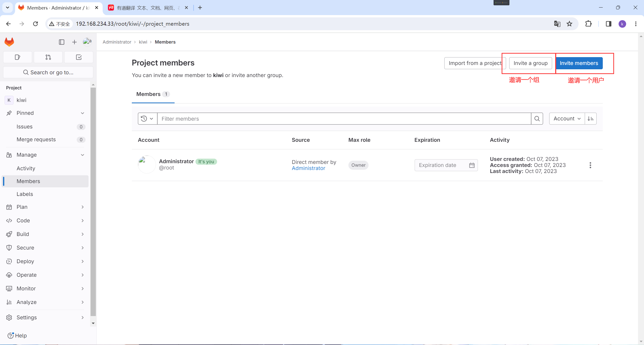Open the assigned issues shortcut icon
644x345 pixels.
[x=17, y=57]
